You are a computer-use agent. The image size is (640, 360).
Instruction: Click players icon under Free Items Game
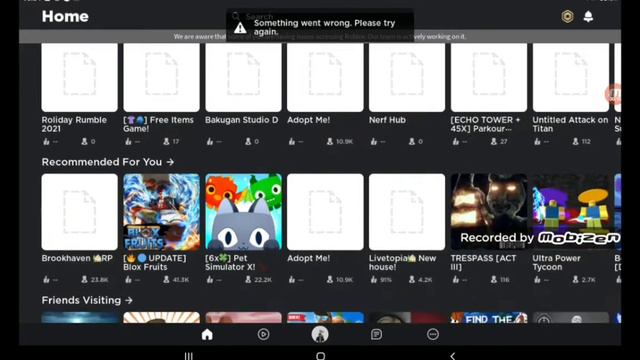point(166,141)
